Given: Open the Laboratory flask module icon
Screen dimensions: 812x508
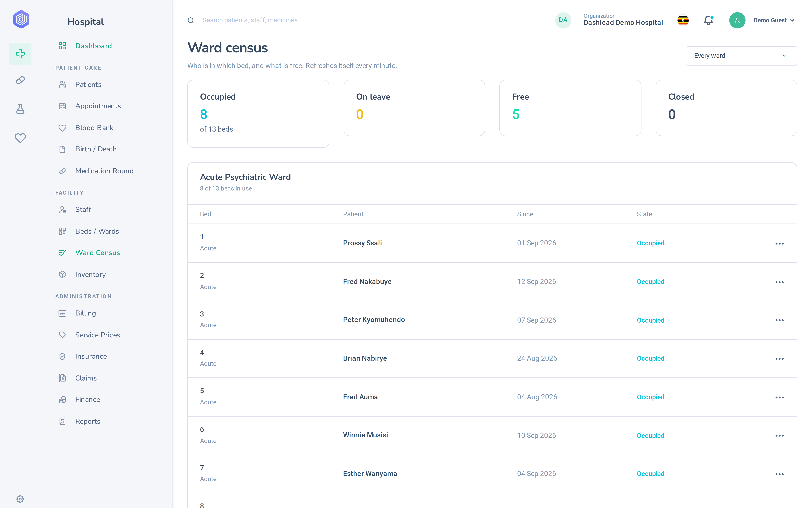Looking at the screenshot, I should (20, 109).
